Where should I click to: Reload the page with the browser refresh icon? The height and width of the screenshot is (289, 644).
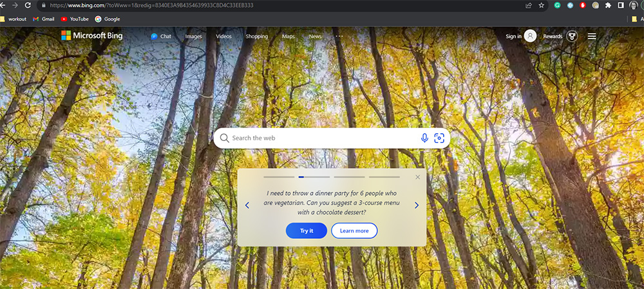pyautogui.click(x=28, y=5)
